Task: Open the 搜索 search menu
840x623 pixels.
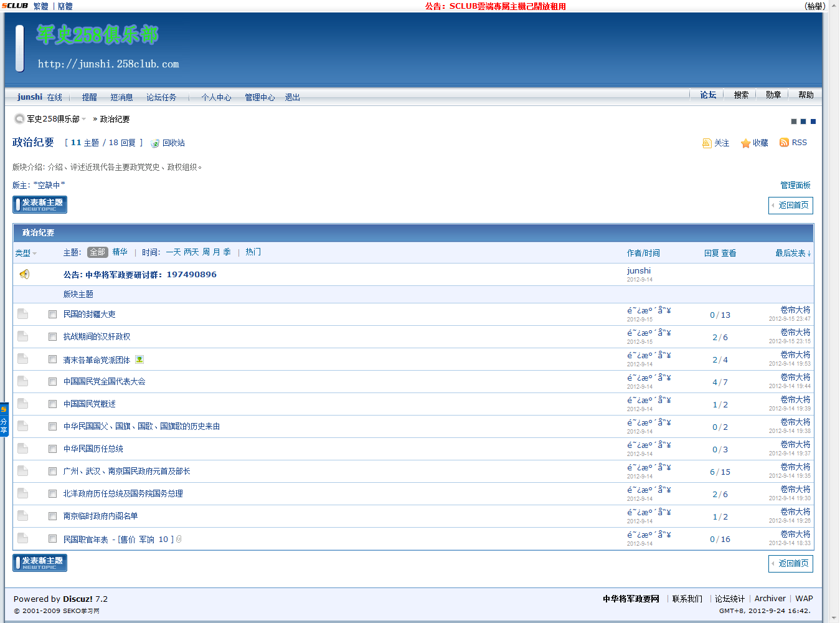Action: [x=741, y=95]
